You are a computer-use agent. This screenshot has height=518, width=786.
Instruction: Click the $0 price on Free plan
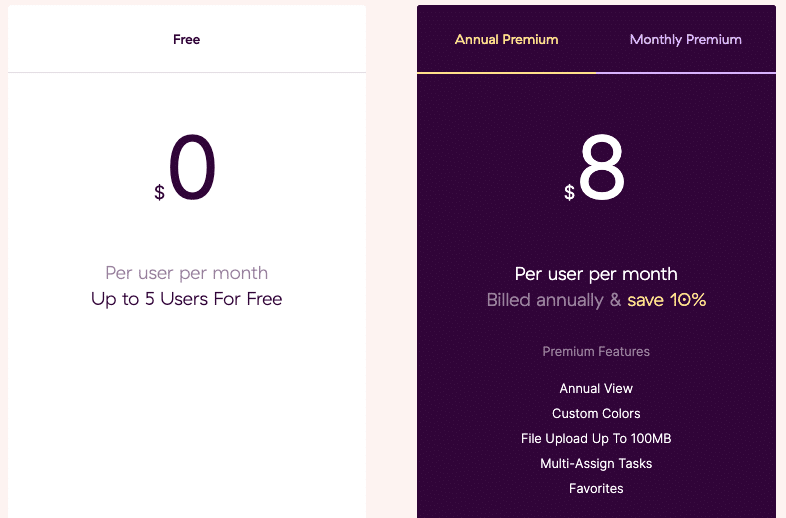(185, 168)
